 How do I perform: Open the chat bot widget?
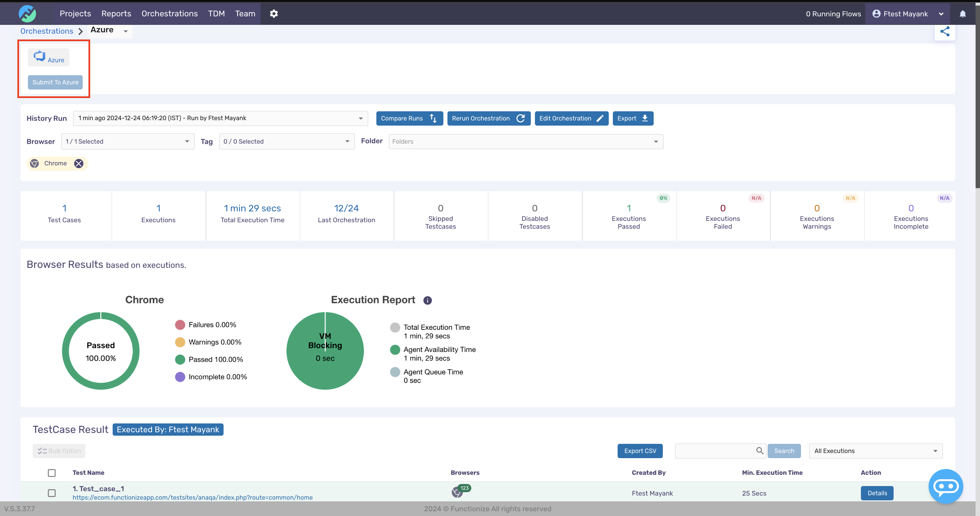coord(945,486)
